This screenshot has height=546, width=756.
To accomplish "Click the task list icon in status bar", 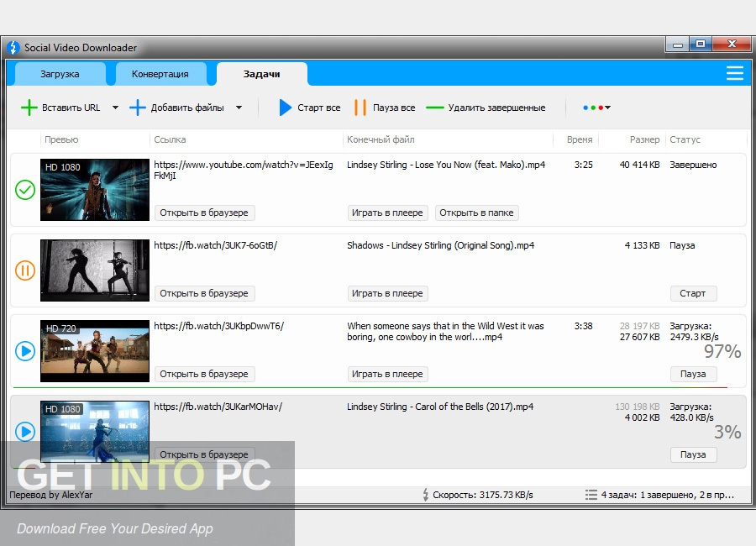I will pyautogui.click(x=591, y=495).
